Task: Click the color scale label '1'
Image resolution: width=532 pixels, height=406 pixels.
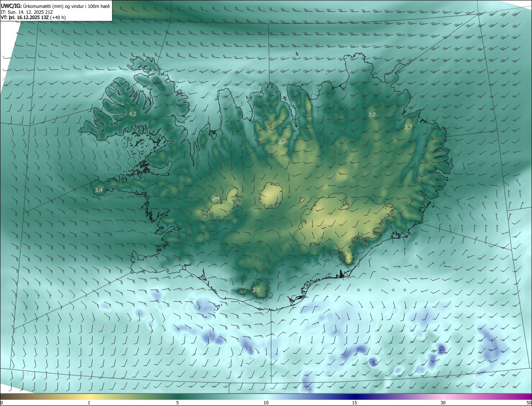Action: click(89, 403)
